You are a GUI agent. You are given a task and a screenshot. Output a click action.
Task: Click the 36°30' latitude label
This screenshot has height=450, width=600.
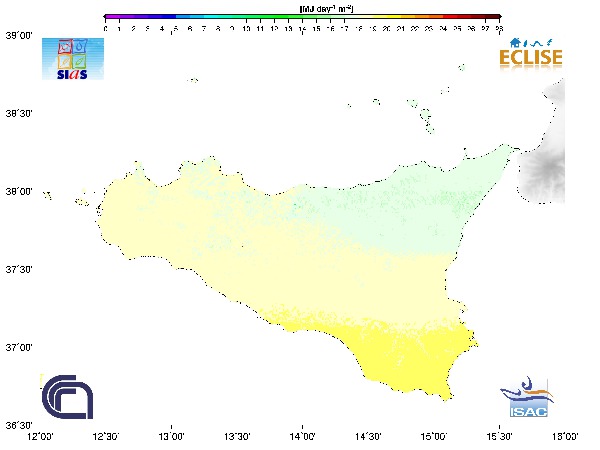(x=18, y=426)
